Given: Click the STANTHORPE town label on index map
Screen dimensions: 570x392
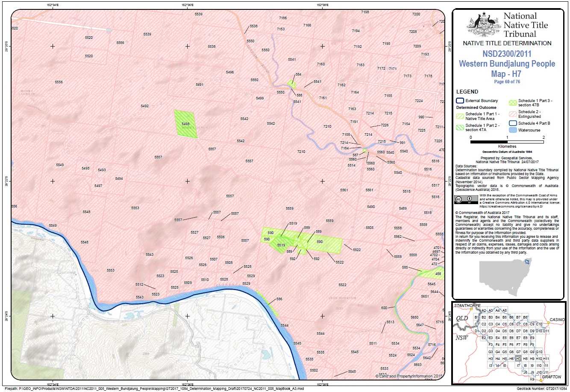Looking at the screenshot, I should pos(467,306).
